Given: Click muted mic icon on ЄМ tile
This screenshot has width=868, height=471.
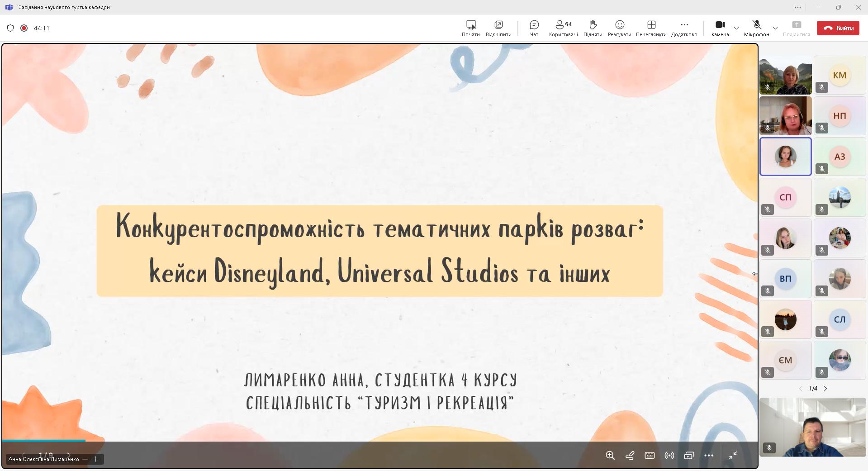Looking at the screenshot, I should [x=768, y=372].
